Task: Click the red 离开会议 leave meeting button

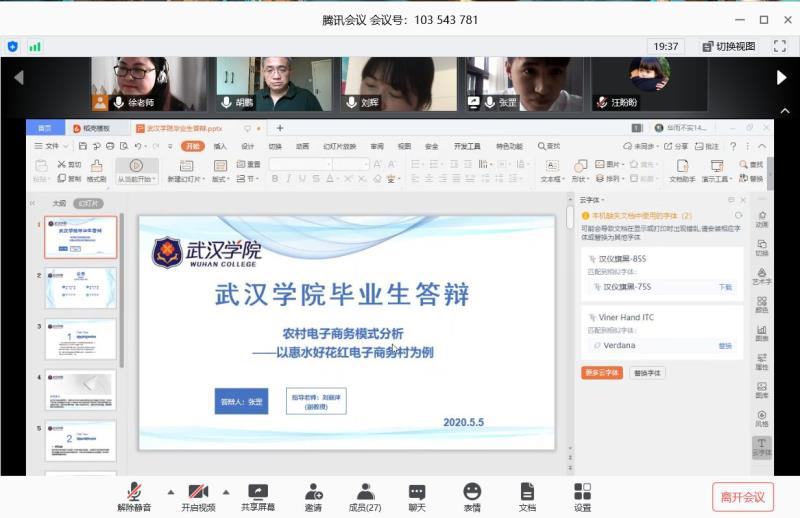Action: (x=742, y=497)
